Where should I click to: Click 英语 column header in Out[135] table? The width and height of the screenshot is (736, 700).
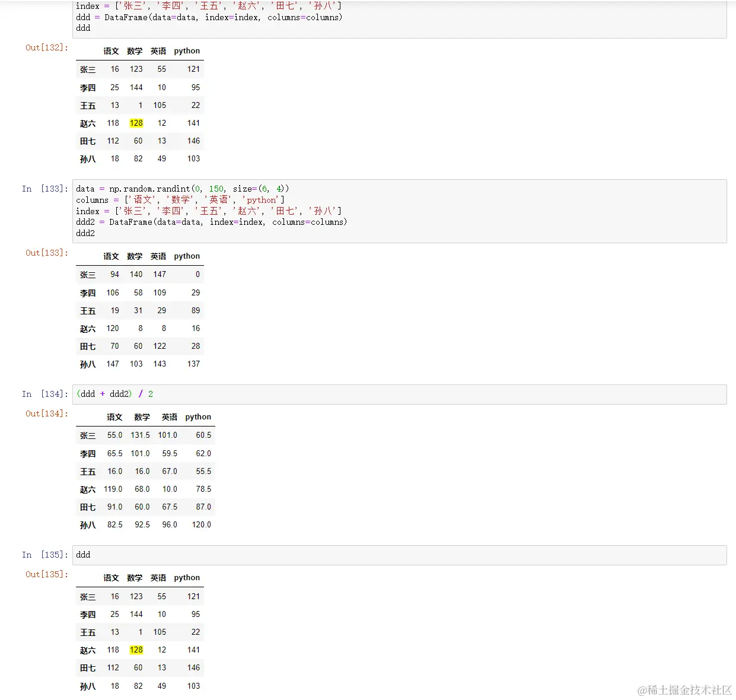pos(158,578)
